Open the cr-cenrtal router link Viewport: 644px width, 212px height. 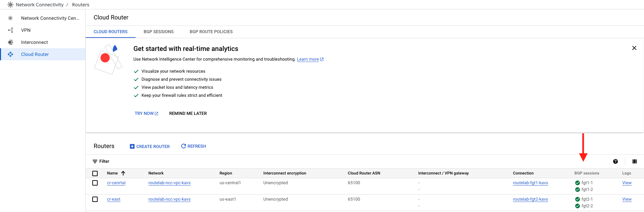pyautogui.click(x=116, y=183)
